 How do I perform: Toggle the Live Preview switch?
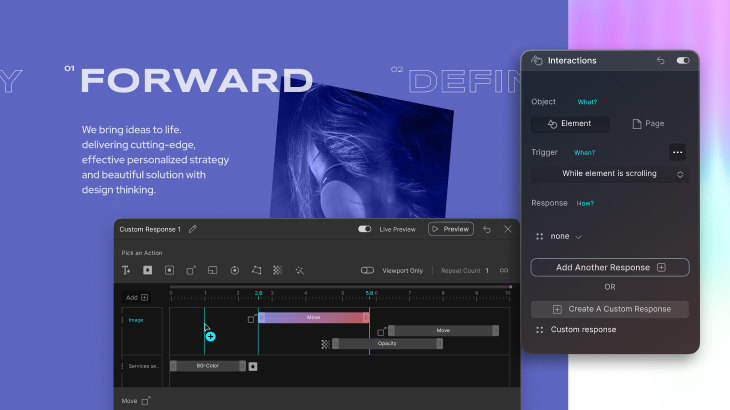pos(364,229)
